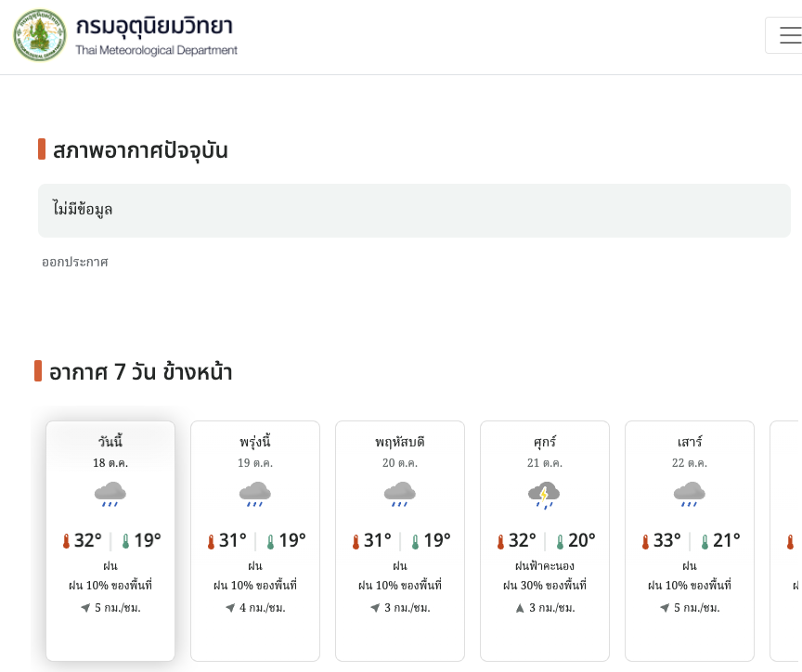This screenshot has height=672, width=802.
Task: Click the ไม่มีข้อมูล current weather info box
Action: (414, 210)
